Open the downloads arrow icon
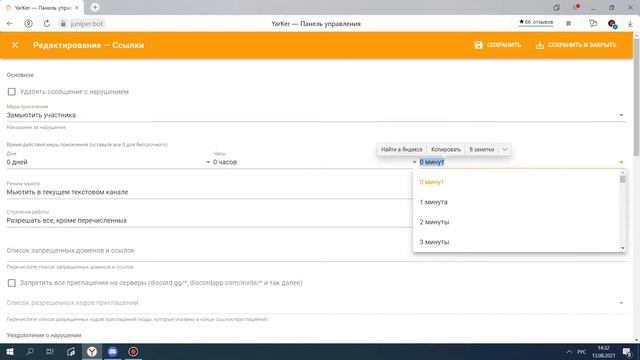640x360 pixels. point(630,24)
